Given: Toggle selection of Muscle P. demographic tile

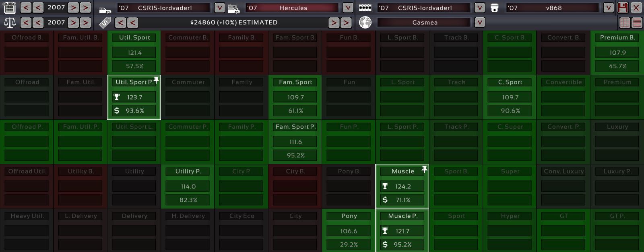Looking at the screenshot, I should [x=402, y=230].
